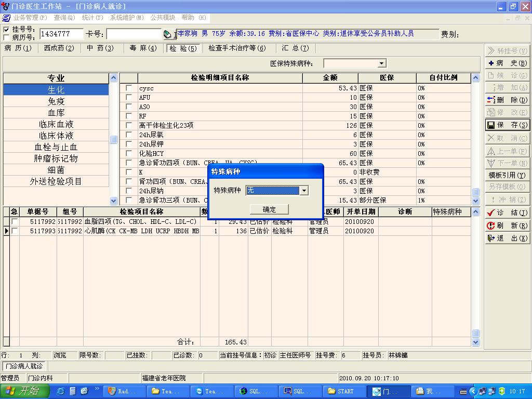Image resolution: width=532 pixels, height=399 pixels.
Task: Click the 候诊 waiting list button
Action: (x=507, y=75)
